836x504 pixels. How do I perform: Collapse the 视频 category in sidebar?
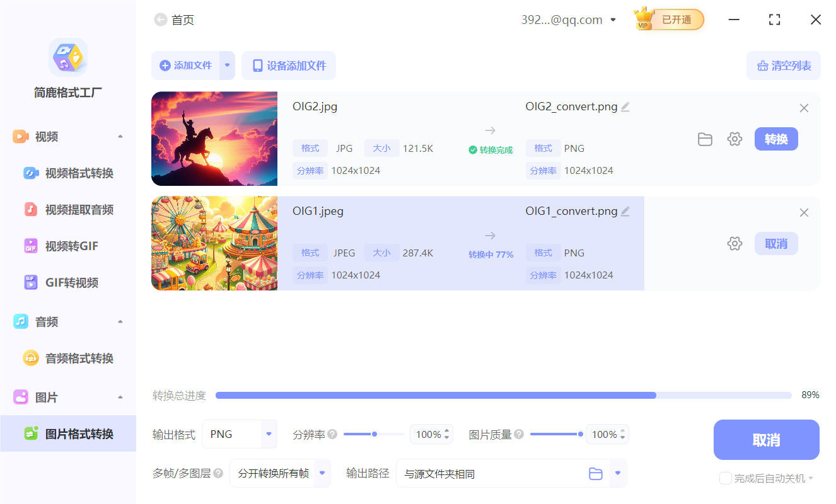coord(120,136)
